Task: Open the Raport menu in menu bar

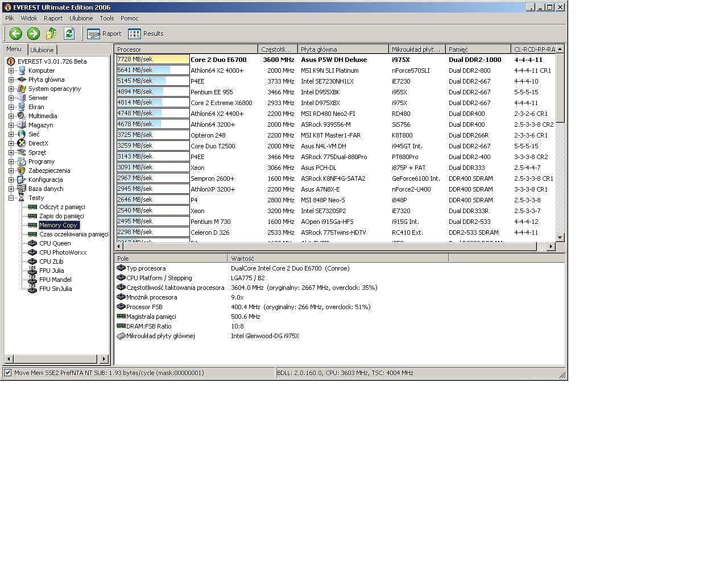Action: point(53,18)
